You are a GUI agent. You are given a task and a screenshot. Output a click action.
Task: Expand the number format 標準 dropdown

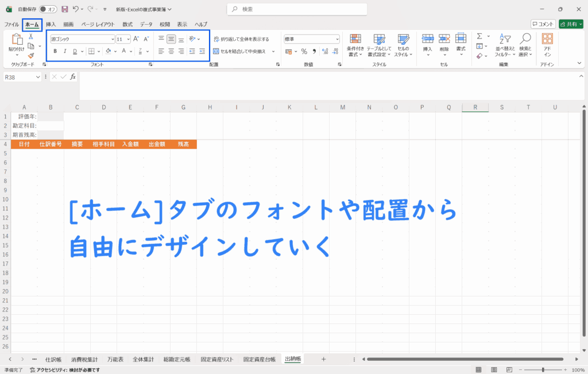click(x=337, y=39)
